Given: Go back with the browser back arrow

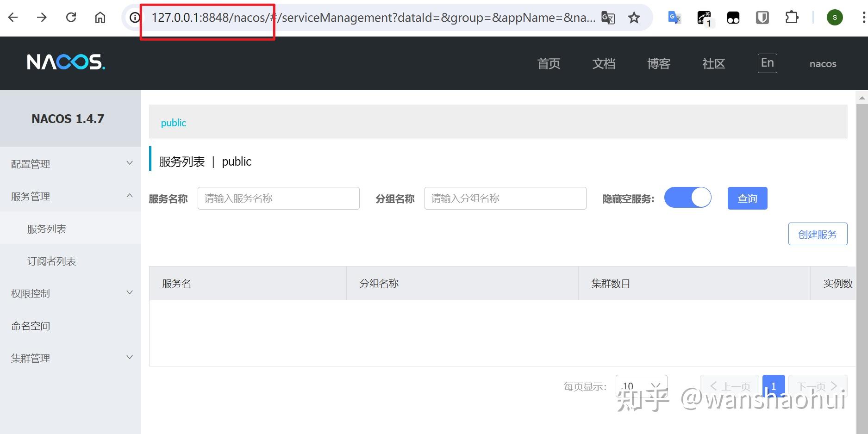Looking at the screenshot, I should tap(13, 18).
